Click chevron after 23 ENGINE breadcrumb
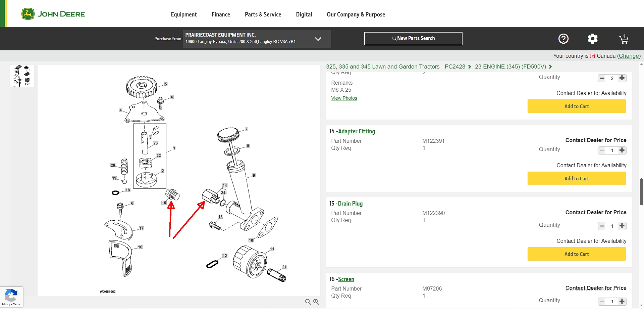Viewport: 644px width, 309px height. click(x=550, y=67)
